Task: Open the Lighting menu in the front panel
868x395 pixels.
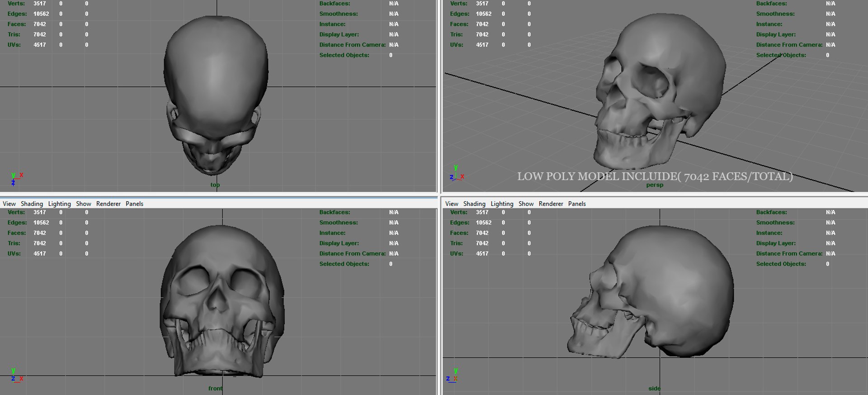Action: [x=59, y=204]
